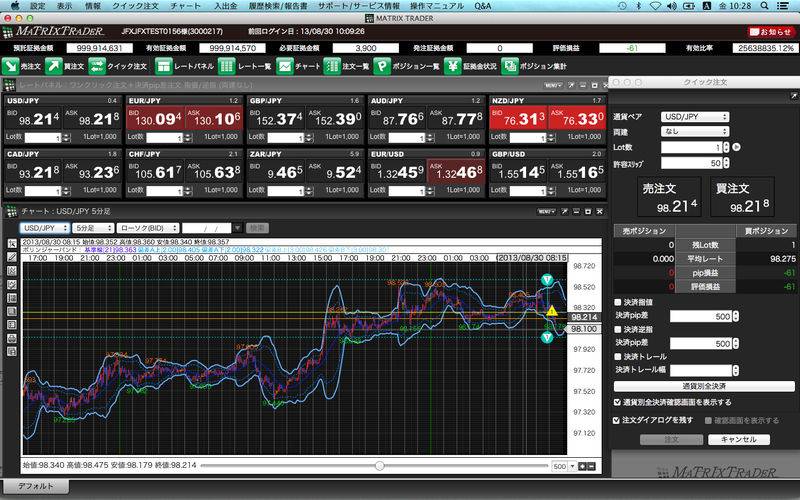The width and height of the screenshot is (800, 500).
Task: Enable the 決済トレール checkbox
Action: pos(618,357)
